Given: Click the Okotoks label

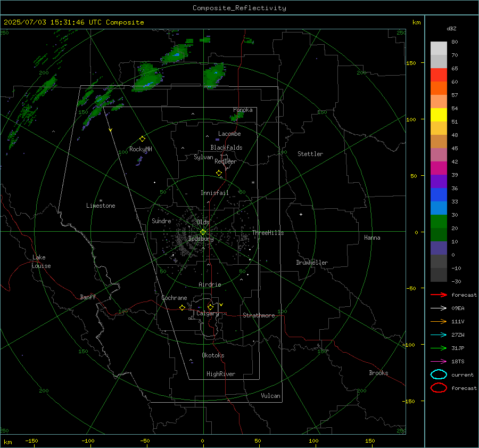Looking at the screenshot, I should (213, 355).
